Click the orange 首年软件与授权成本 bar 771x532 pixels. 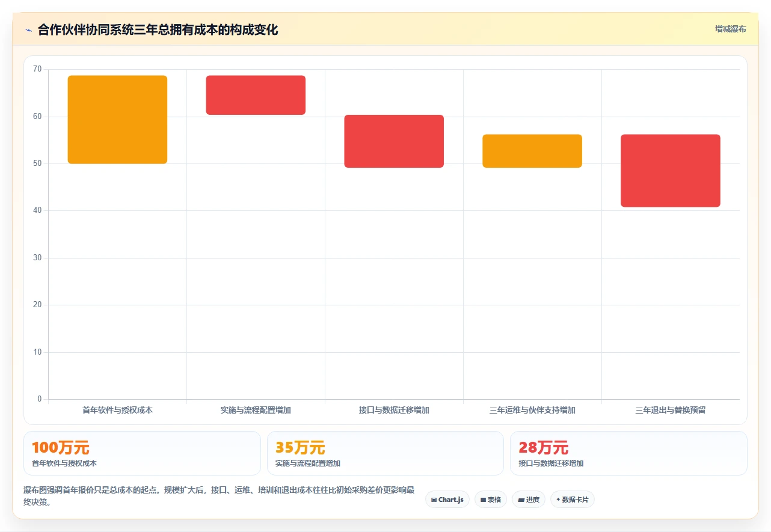(x=117, y=120)
